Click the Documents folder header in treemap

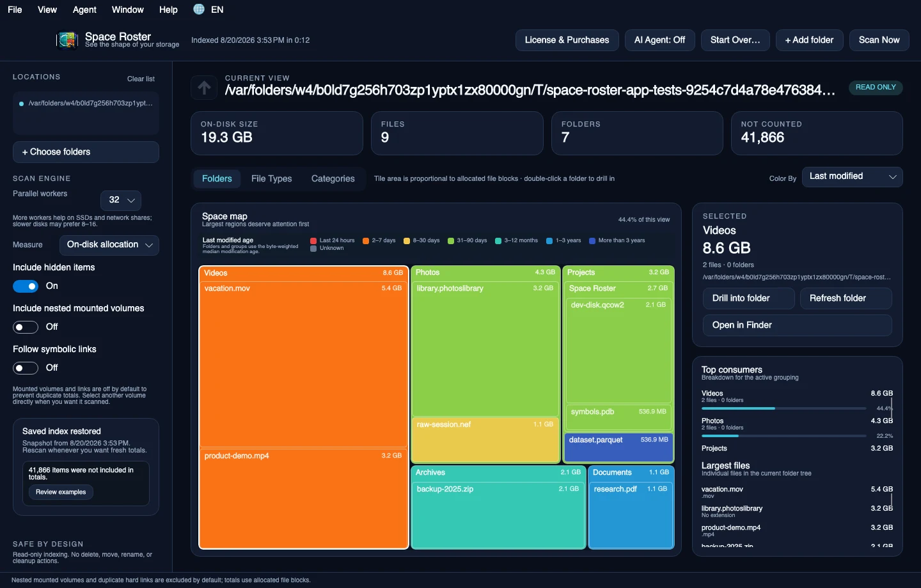click(631, 473)
